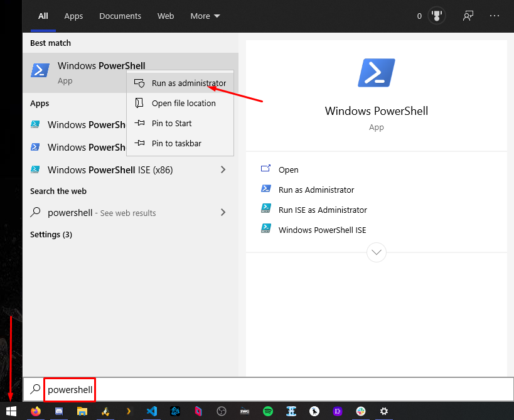The height and width of the screenshot is (420, 514).
Task: Choose Open file location
Action: click(180, 104)
